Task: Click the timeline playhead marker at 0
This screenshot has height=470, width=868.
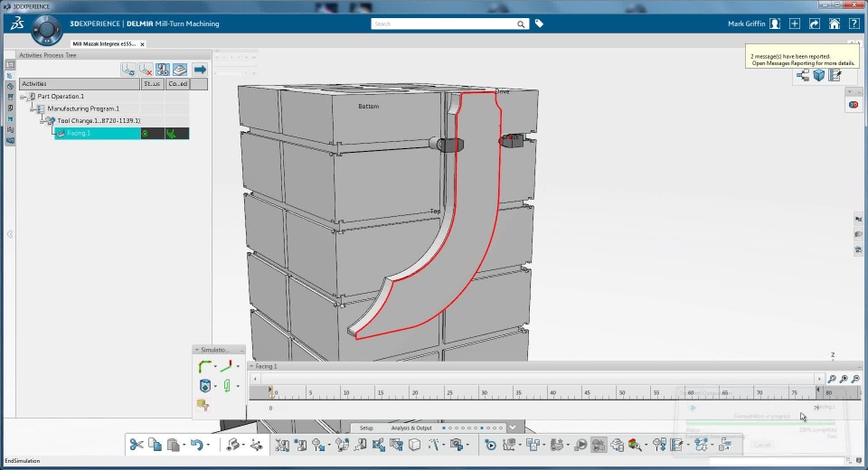Action: click(x=270, y=391)
